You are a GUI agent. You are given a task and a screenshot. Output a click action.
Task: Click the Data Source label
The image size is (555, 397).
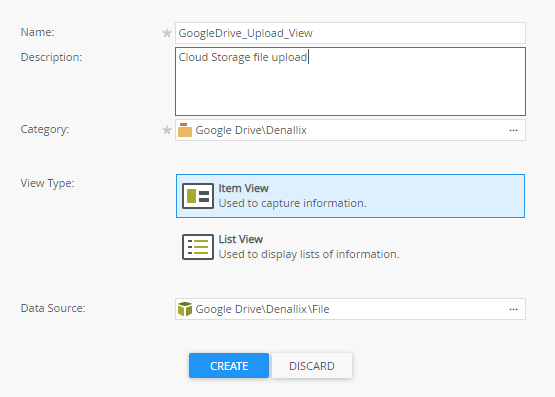click(x=53, y=308)
